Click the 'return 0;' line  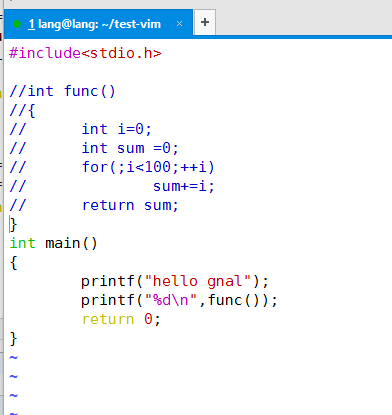121,319
